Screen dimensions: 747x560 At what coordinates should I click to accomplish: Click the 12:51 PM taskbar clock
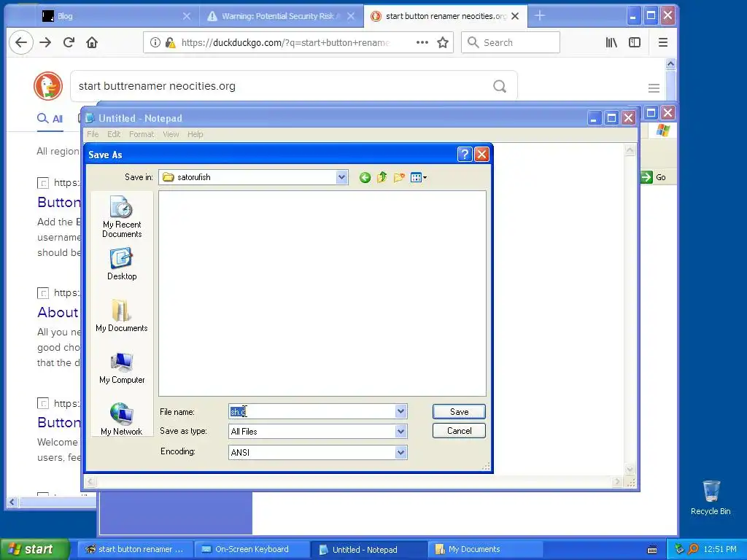(720, 549)
